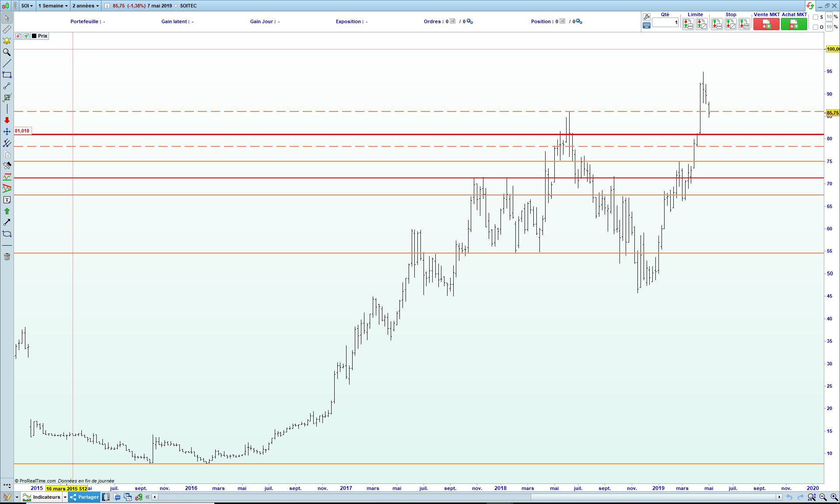Click the blue Partager button
The height and width of the screenshot is (504, 840).
84,497
